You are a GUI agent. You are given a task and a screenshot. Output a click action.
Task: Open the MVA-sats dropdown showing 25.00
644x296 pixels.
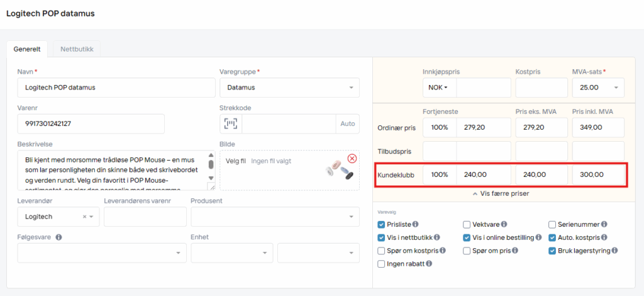(598, 88)
